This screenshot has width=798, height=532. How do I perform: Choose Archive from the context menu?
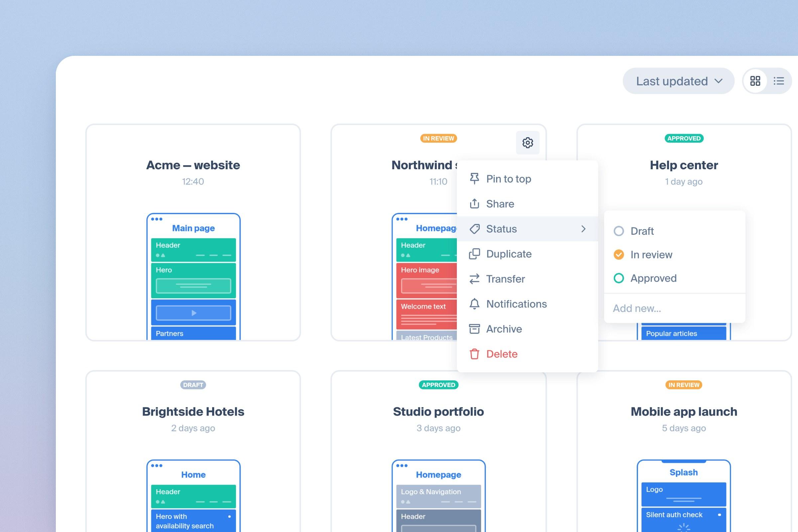[x=528, y=329]
